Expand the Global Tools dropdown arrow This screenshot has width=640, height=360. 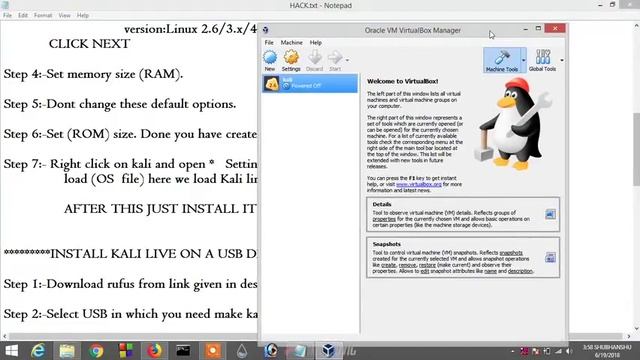pyautogui.click(x=562, y=60)
